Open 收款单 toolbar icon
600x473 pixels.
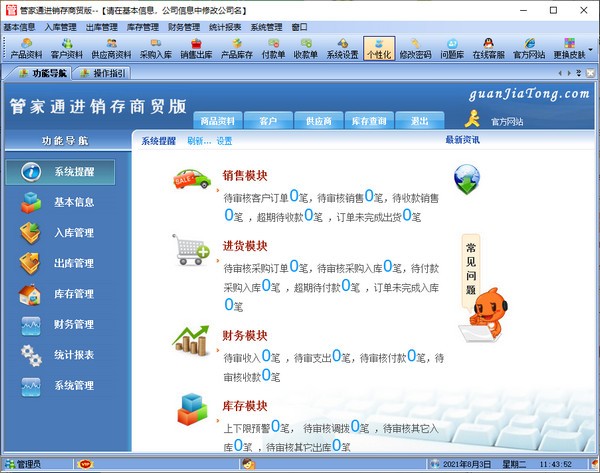(306, 49)
